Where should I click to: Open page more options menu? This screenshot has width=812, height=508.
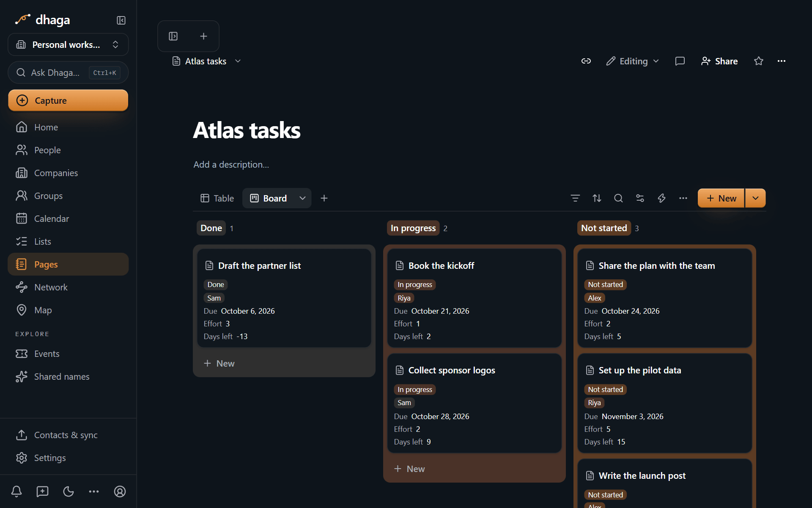[x=782, y=61]
